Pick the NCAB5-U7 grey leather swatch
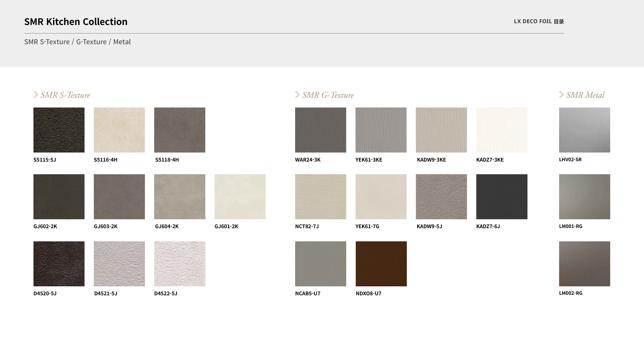The width and height of the screenshot is (644, 362). tap(321, 264)
